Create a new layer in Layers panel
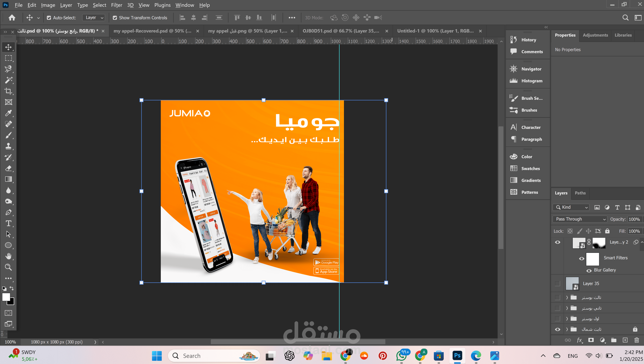The height and width of the screenshot is (364, 644). pos(625,340)
